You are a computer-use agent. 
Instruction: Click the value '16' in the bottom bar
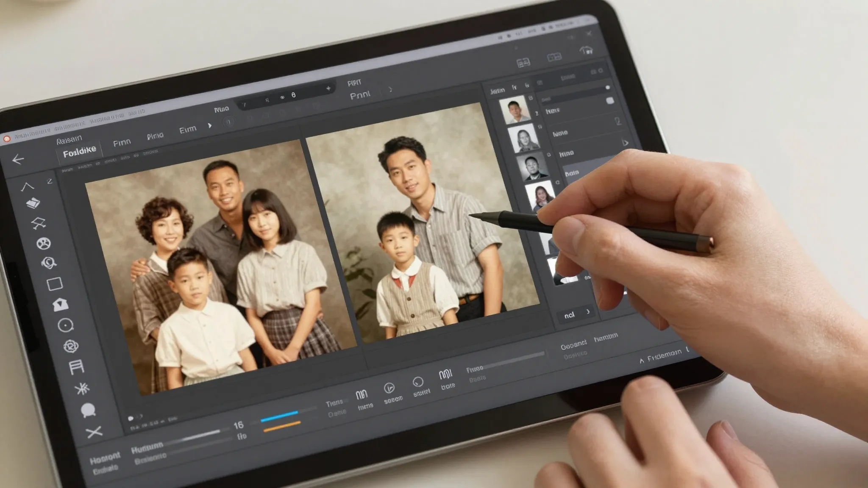coord(239,425)
